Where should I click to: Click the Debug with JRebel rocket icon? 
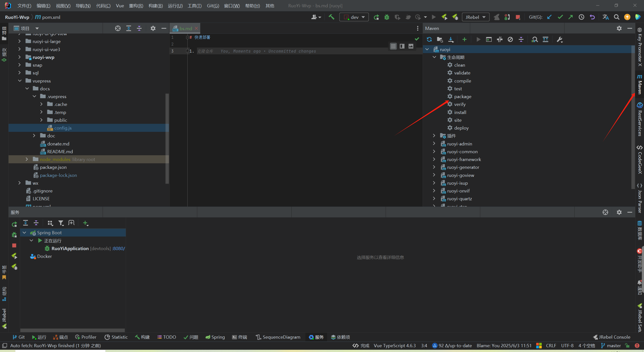(455, 17)
